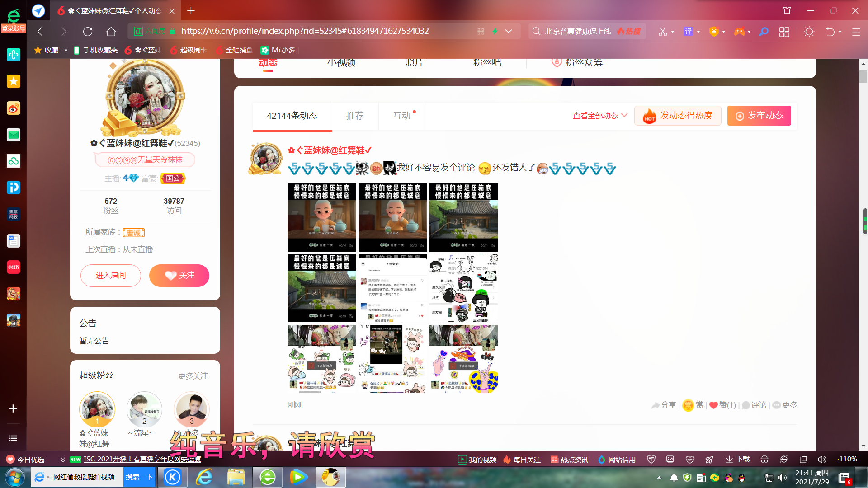This screenshot has width=868, height=488.
Task: Expand the 今日优选 chevron in status bar
Action: point(63,460)
